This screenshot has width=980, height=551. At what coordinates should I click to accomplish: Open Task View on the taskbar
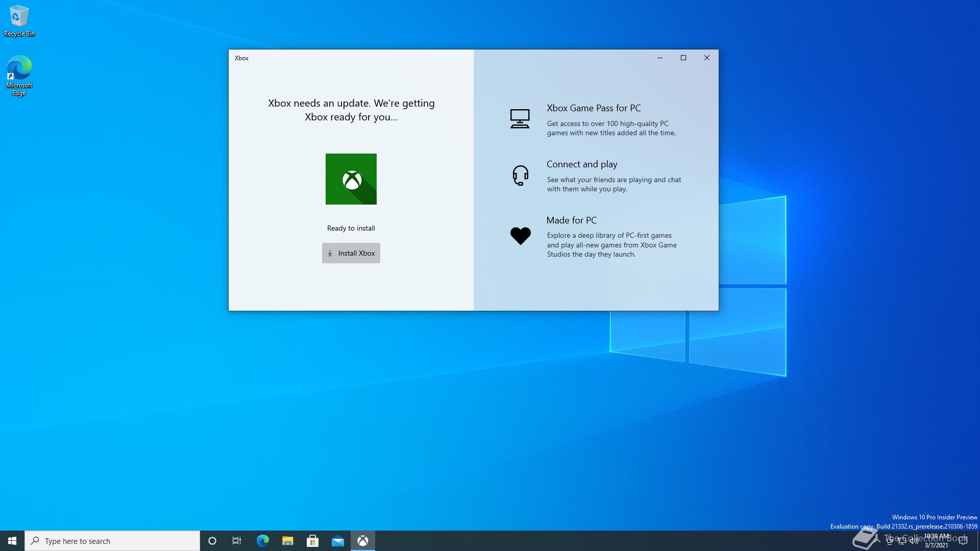point(237,541)
